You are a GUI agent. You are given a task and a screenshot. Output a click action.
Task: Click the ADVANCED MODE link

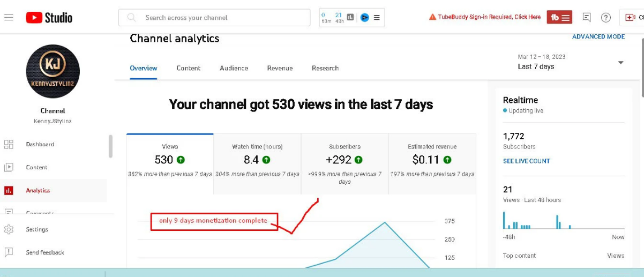coord(598,37)
